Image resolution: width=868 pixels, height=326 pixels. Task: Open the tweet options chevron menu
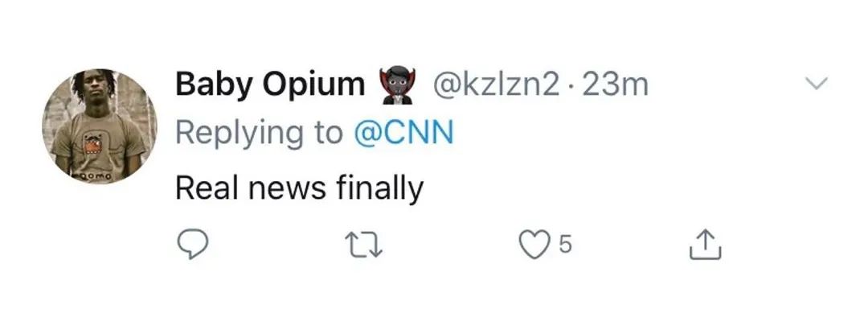click(816, 84)
